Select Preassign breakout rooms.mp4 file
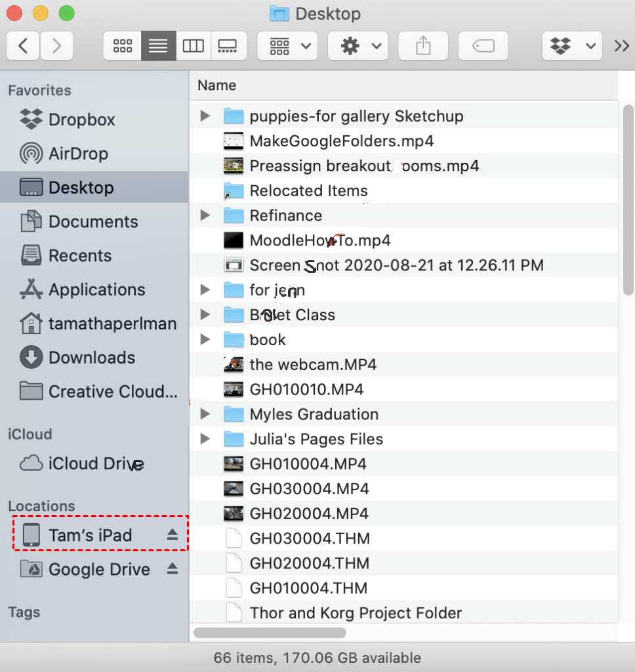Image resolution: width=635 pixels, height=672 pixels. (403, 166)
